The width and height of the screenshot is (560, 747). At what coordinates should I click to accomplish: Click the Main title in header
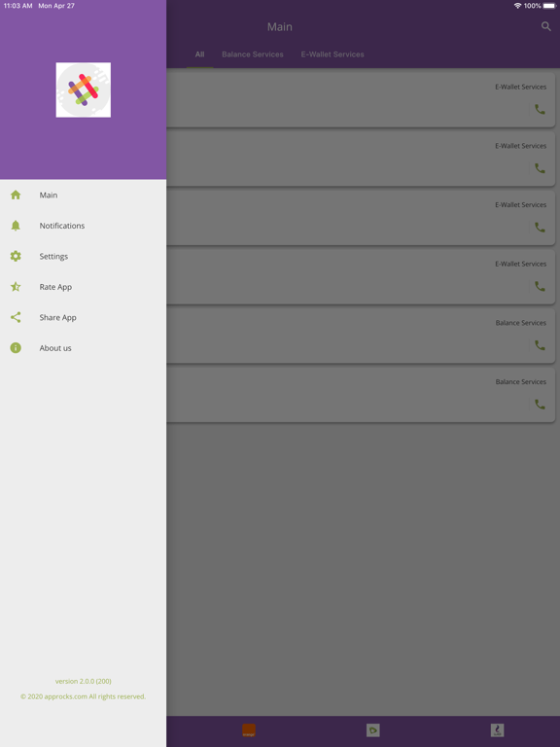280,26
